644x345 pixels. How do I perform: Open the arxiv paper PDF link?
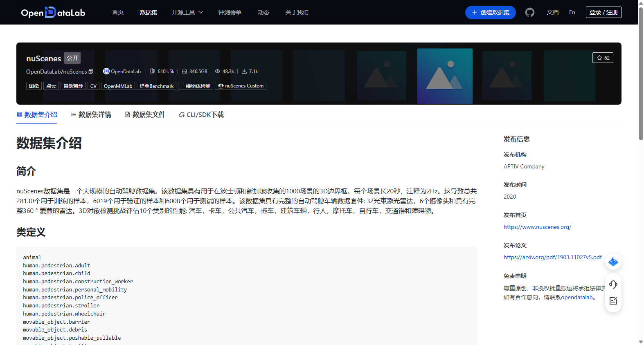(552, 257)
